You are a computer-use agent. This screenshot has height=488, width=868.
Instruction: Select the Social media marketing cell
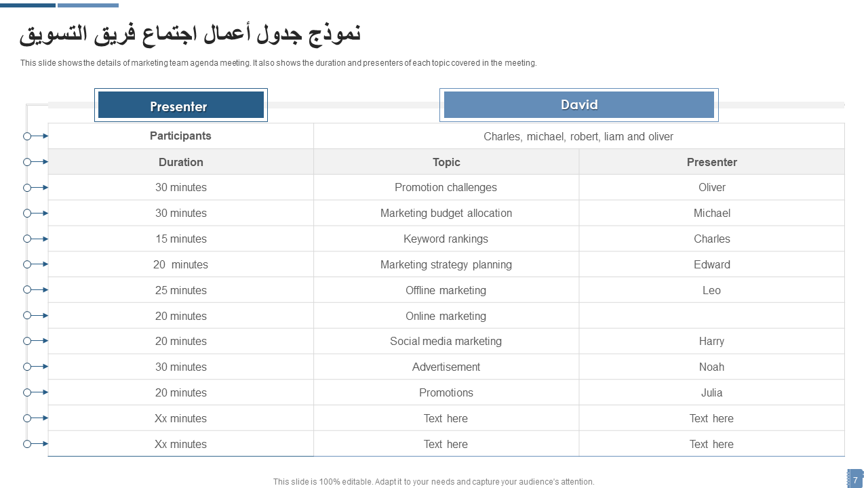[x=446, y=341]
